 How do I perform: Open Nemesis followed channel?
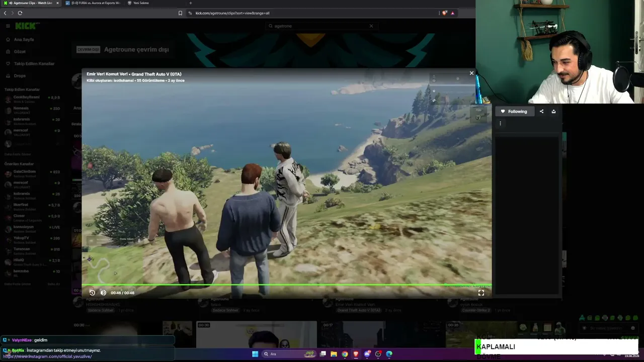click(32, 110)
